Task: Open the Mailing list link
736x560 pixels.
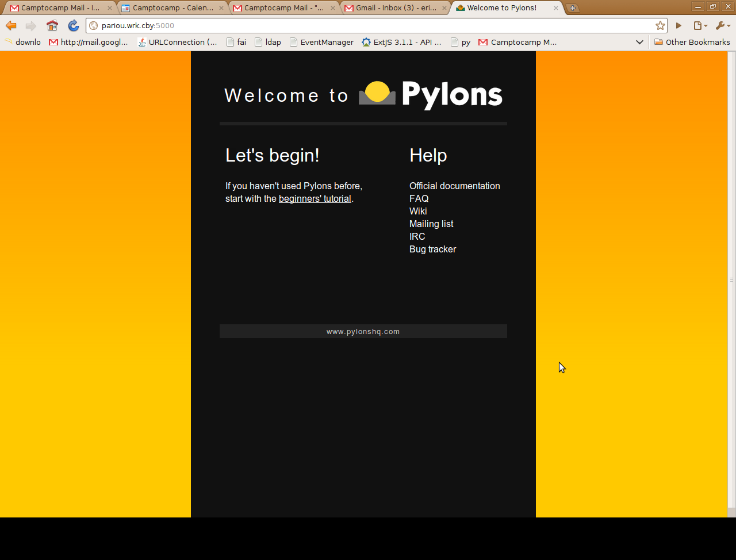Action: [431, 224]
